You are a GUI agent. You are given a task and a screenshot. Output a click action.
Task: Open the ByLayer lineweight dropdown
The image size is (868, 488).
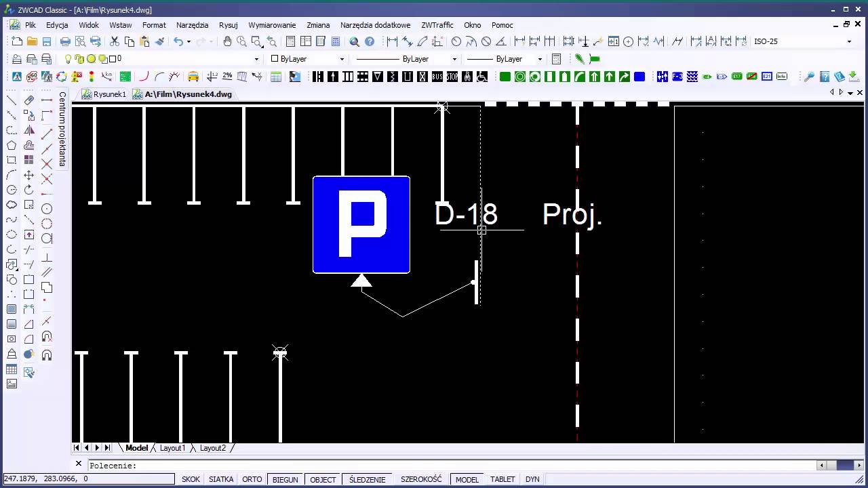click(x=540, y=59)
